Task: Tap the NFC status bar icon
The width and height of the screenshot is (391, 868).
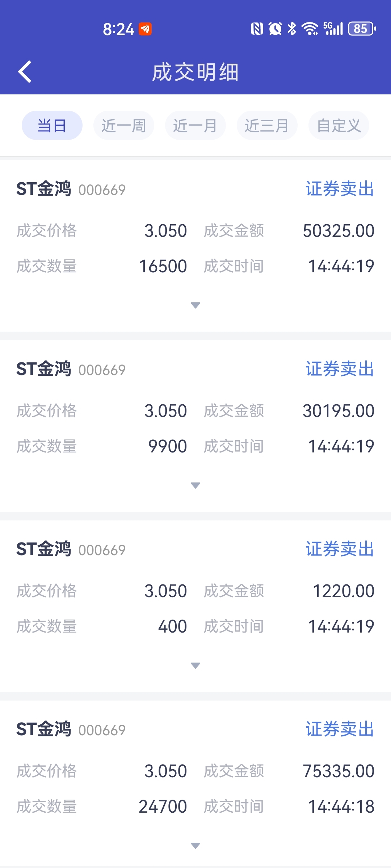Action: [x=257, y=29]
